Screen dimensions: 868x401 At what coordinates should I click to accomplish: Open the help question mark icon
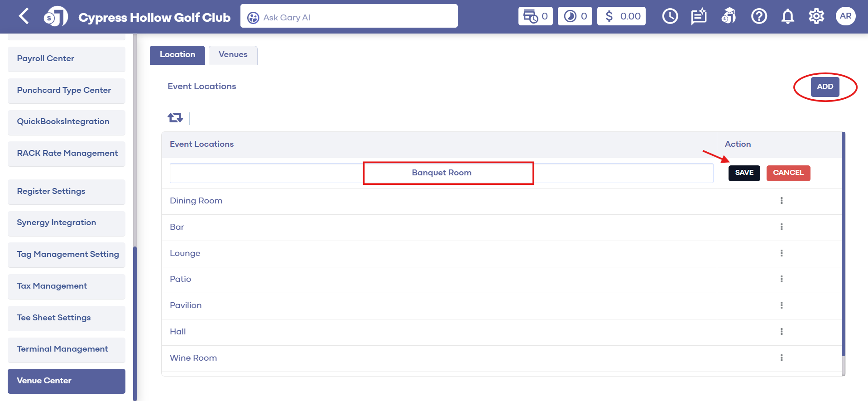[x=759, y=16]
